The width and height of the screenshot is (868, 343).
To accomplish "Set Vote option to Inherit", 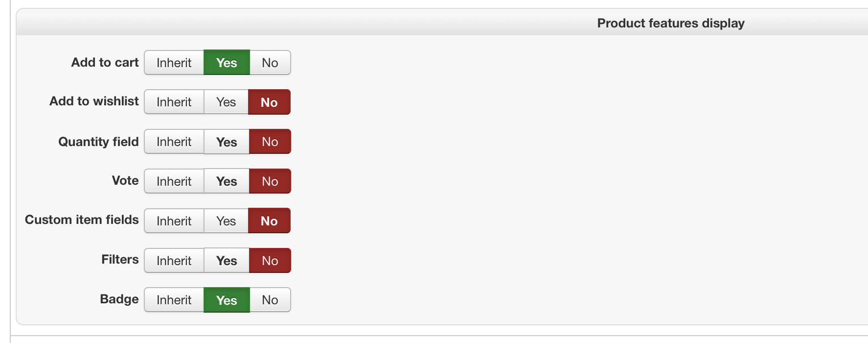I will [174, 181].
